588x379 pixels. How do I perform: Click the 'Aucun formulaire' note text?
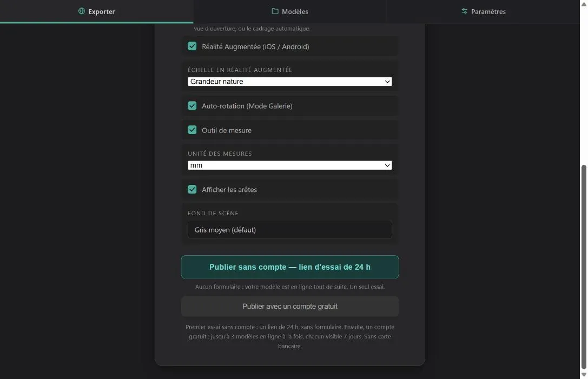click(290, 287)
